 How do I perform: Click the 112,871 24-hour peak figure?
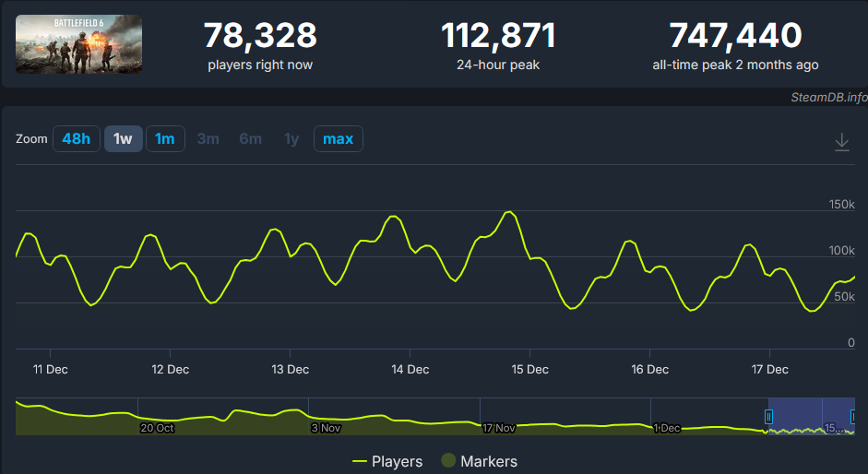(498, 35)
